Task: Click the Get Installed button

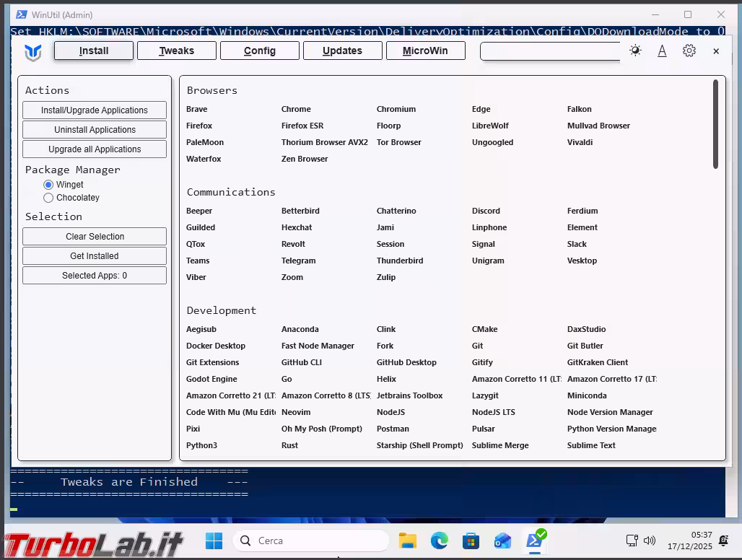Action: [x=95, y=256]
